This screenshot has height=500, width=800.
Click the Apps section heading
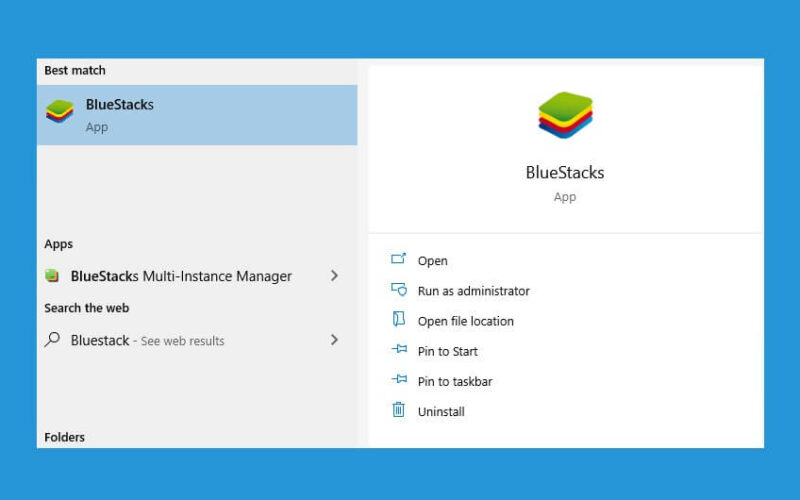click(58, 244)
